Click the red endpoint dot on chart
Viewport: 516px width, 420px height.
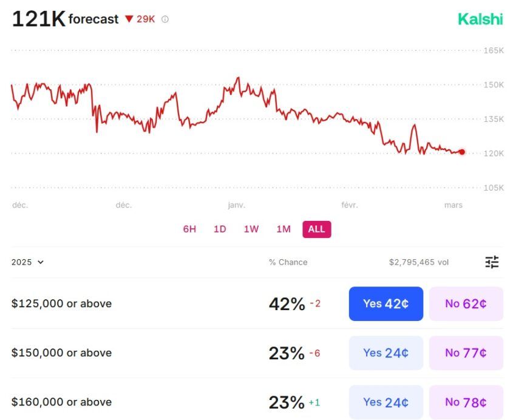click(x=462, y=152)
